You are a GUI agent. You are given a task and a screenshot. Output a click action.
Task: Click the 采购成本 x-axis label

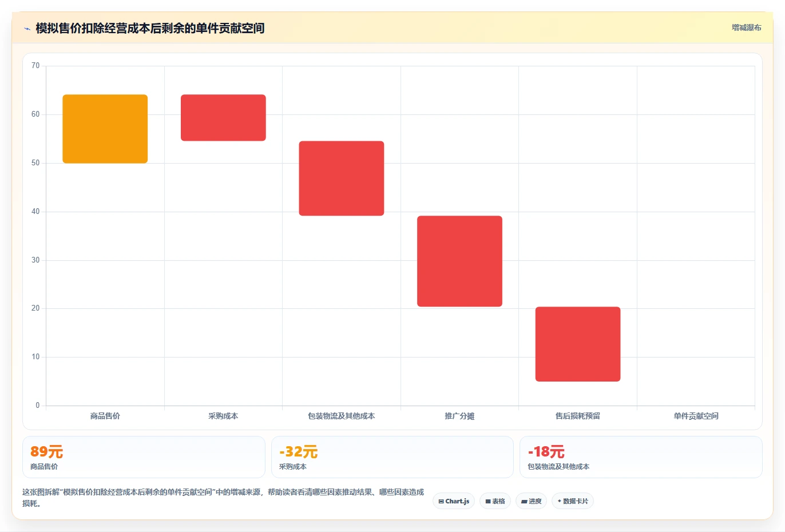223,416
